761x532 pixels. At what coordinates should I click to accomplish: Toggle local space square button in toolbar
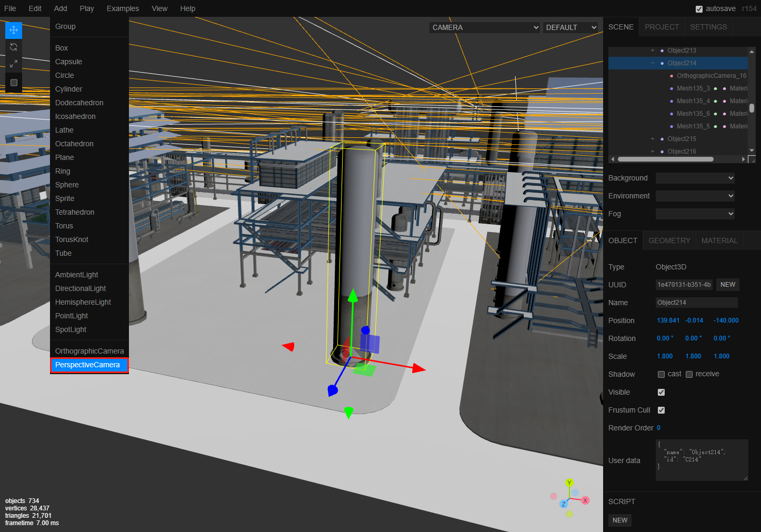(14, 83)
